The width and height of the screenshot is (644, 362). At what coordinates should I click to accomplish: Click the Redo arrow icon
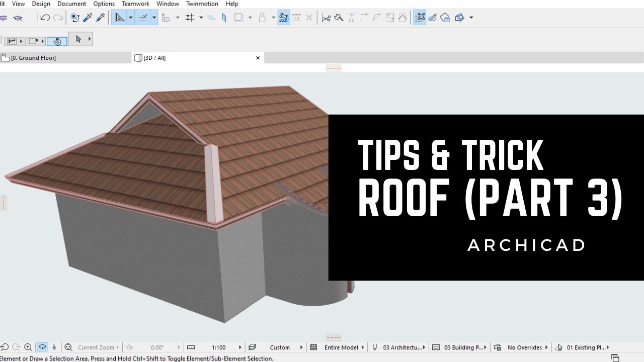[58, 18]
